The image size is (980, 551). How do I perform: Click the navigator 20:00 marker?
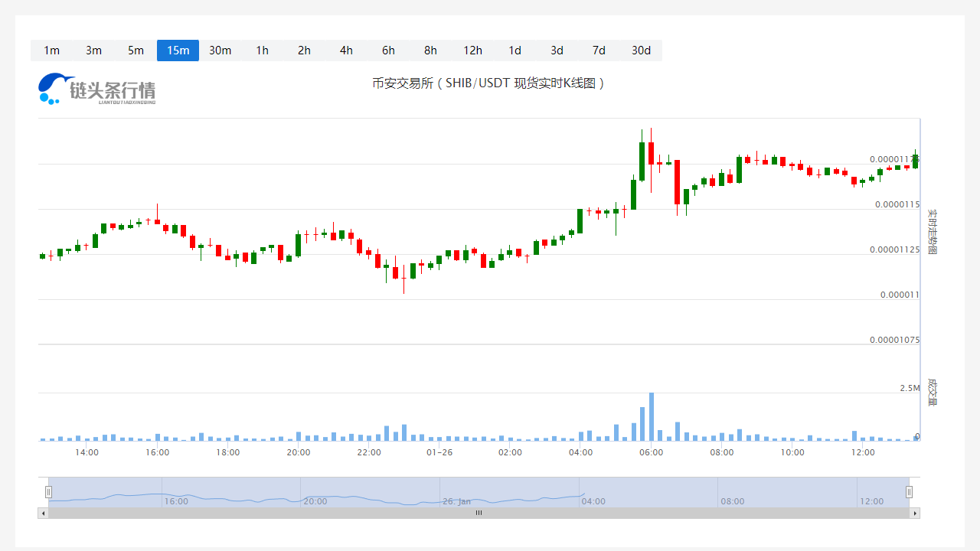click(315, 501)
